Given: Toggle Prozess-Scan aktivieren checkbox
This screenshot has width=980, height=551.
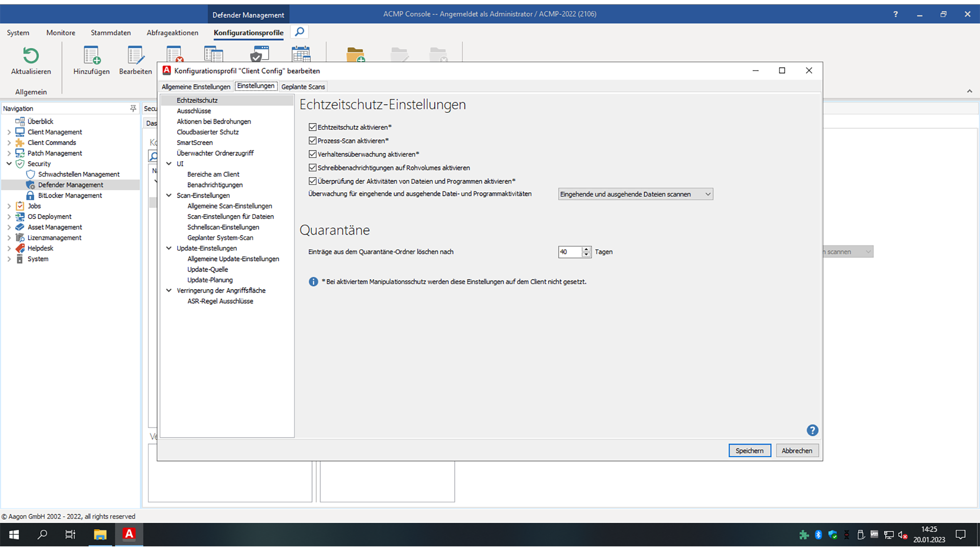Looking at the screenshot, I should point(312,141).
